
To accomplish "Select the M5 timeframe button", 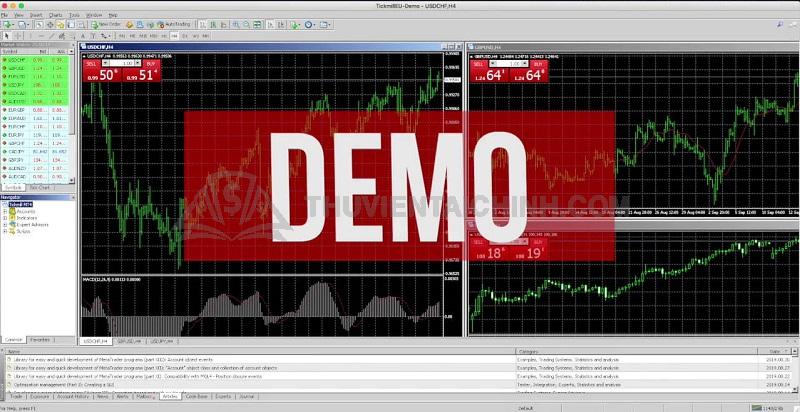I will click(x=133, y=36).
